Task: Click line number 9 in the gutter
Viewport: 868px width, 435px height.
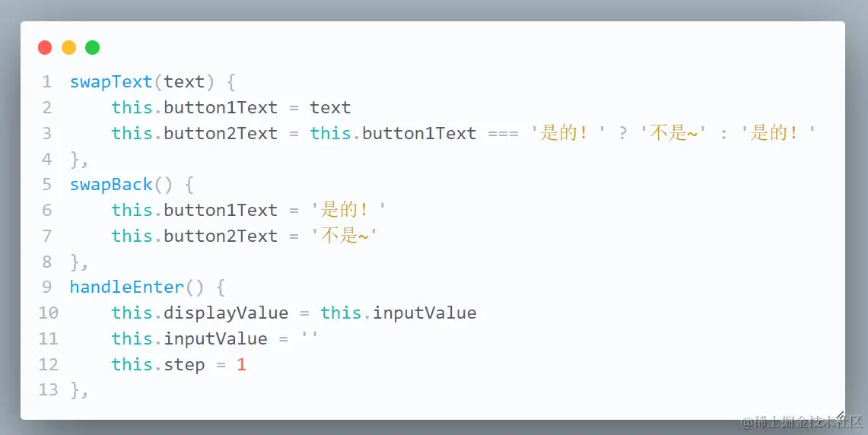Action: point(47,287)
